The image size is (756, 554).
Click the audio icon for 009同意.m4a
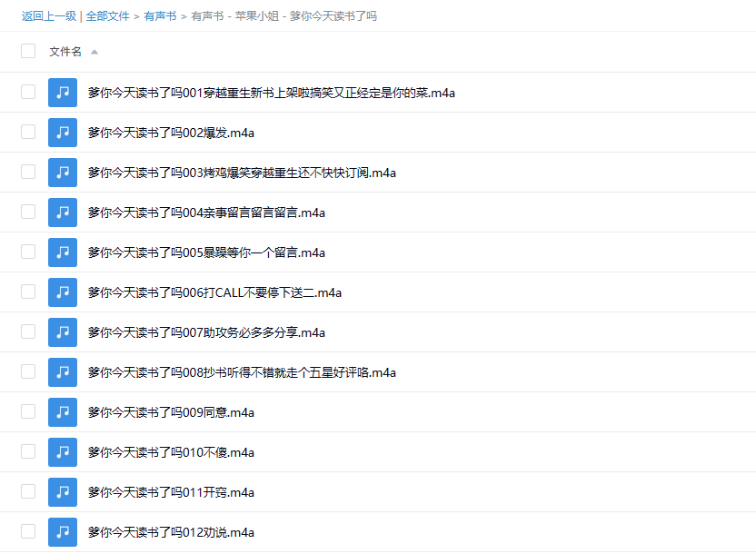coord(63,412)
